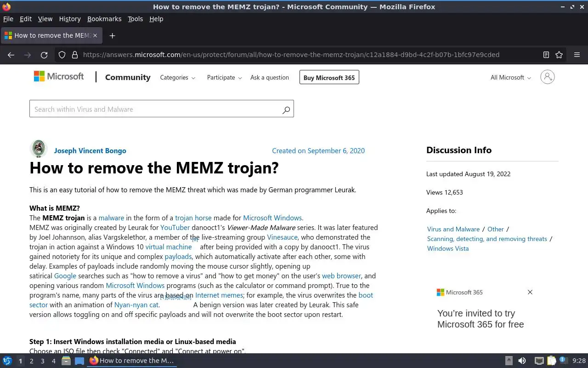
Task: Focus the Search within Virus and Malware field
Action: coord(162,109)
